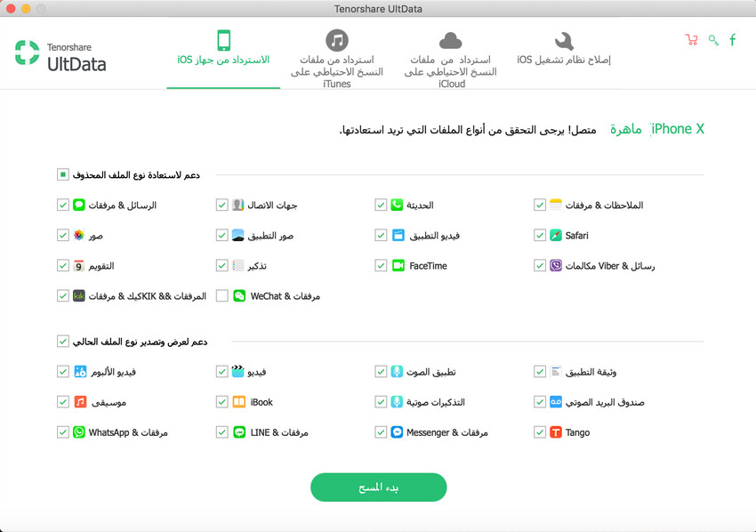Viewport: 756px width, 532px height.
Task: Uncheck the Viber calls and messages checkbox
Action: (540, 266)
